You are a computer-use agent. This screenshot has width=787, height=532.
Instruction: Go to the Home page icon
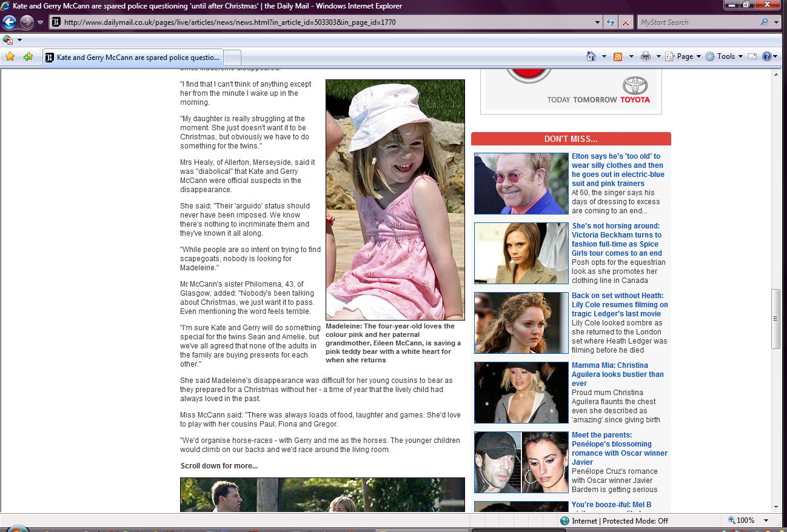coord(591,56)
